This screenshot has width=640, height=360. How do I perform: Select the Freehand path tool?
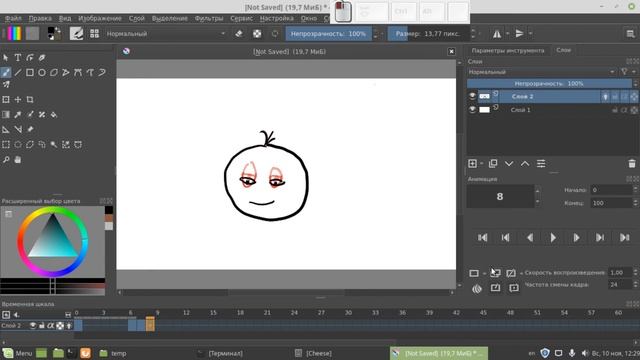pyautogui.click(x=90, y=73)
